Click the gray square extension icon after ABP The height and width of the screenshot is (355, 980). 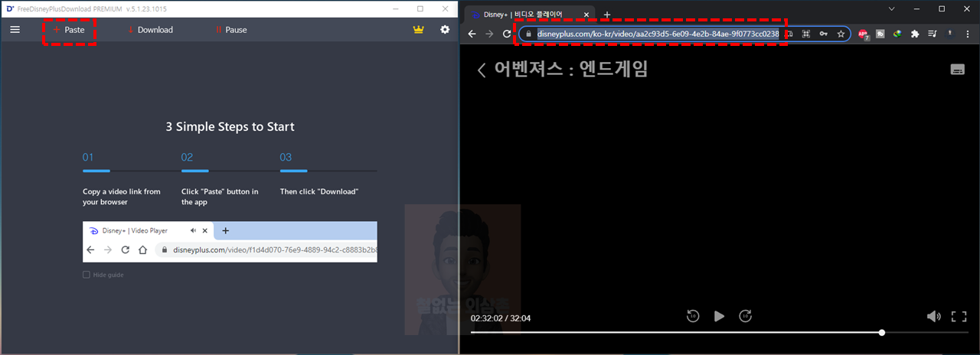tap(880, 34)
